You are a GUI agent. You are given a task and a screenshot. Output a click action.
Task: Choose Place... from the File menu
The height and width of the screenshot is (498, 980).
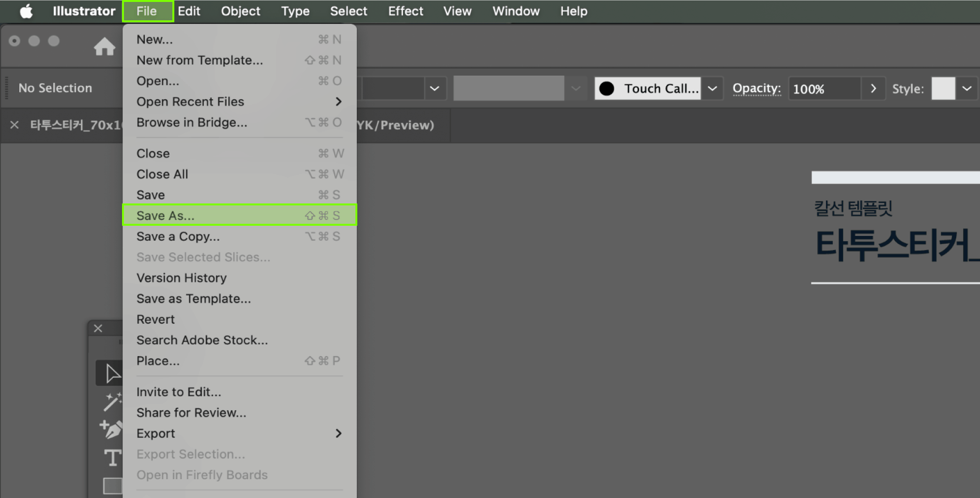240,361
